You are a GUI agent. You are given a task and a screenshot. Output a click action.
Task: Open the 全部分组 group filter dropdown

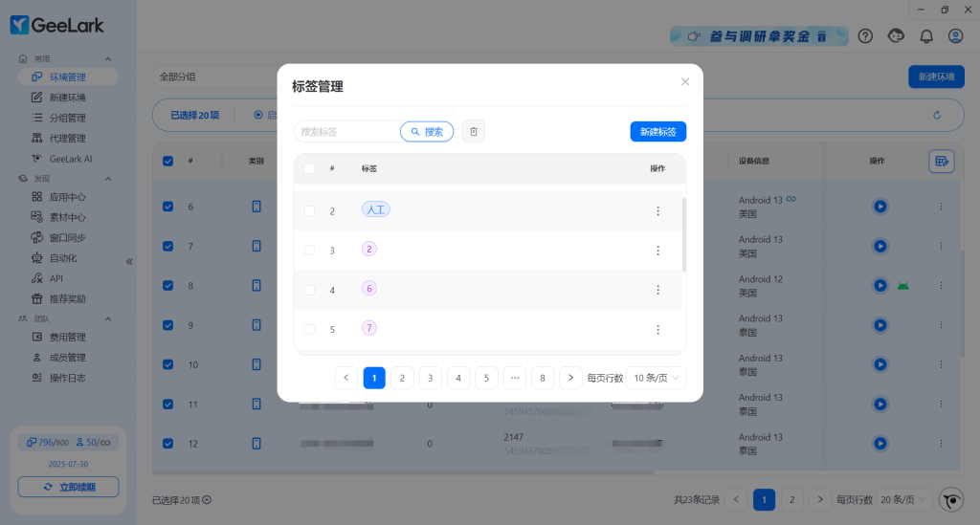(211, 77)
